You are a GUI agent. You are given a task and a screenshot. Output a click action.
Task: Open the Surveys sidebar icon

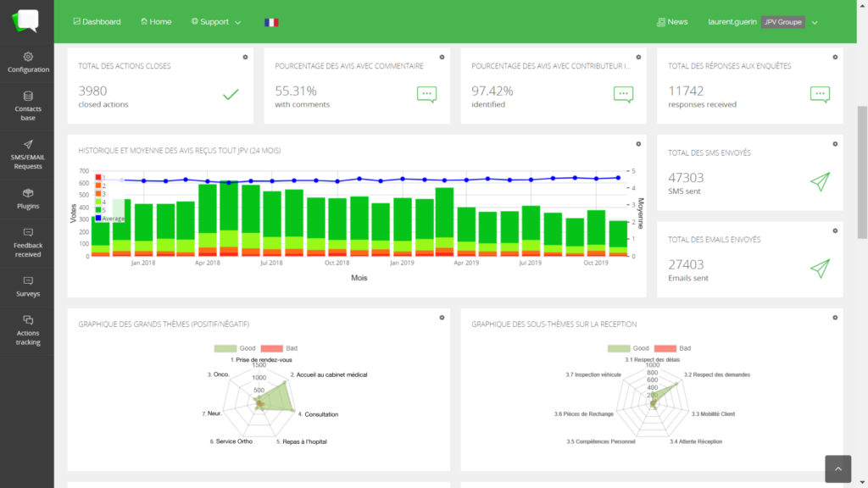click(28, 281)
